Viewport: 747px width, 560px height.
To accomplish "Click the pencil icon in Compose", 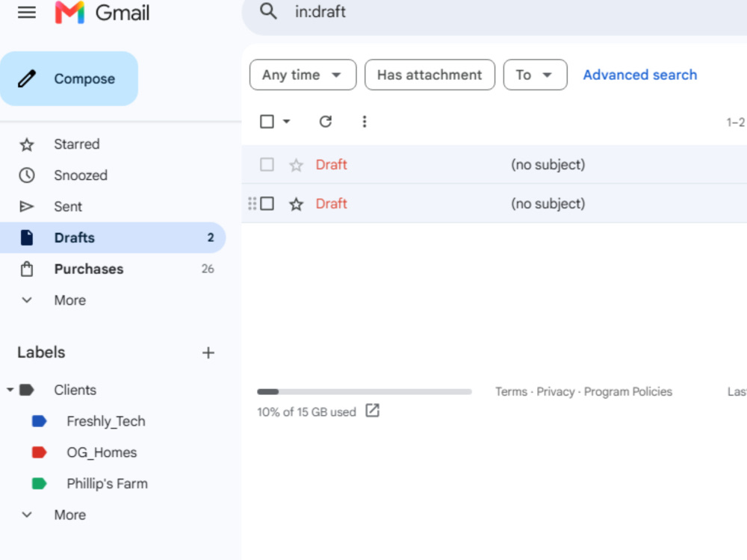I will (x=27, y=78).
